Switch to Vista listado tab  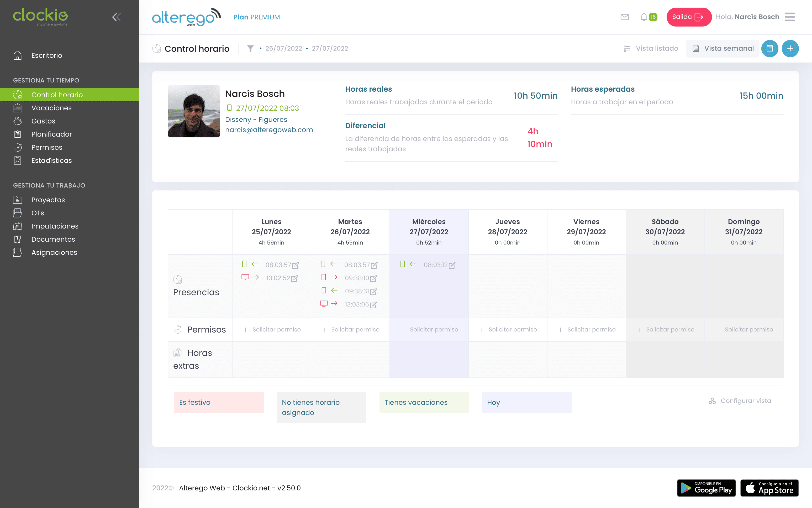[651, 49]
